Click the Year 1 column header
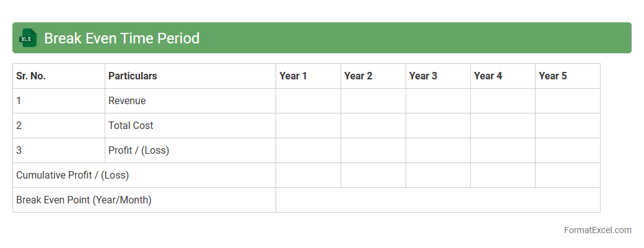 coord(294,76)
